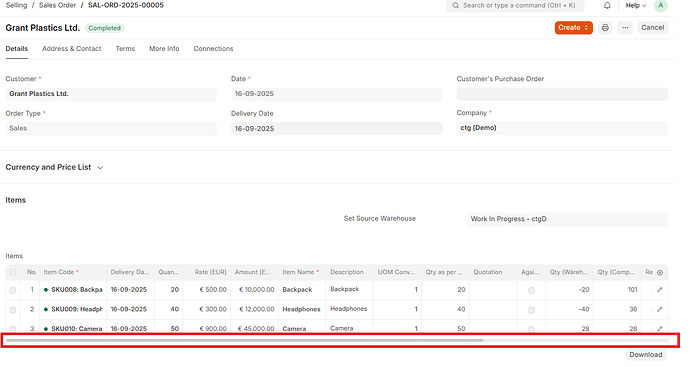Screen dimensions: 689x367
Task: Tick the checkbox for row 1 Backpack
Action: point(13,290)
